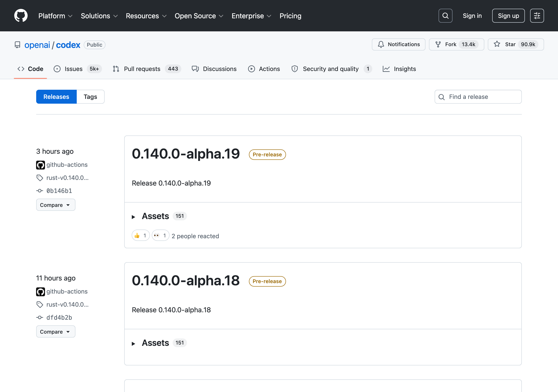Screen dimensions: 558x392
Task: Click the repository book icon beside openai
Action: (x=17, y=45)
